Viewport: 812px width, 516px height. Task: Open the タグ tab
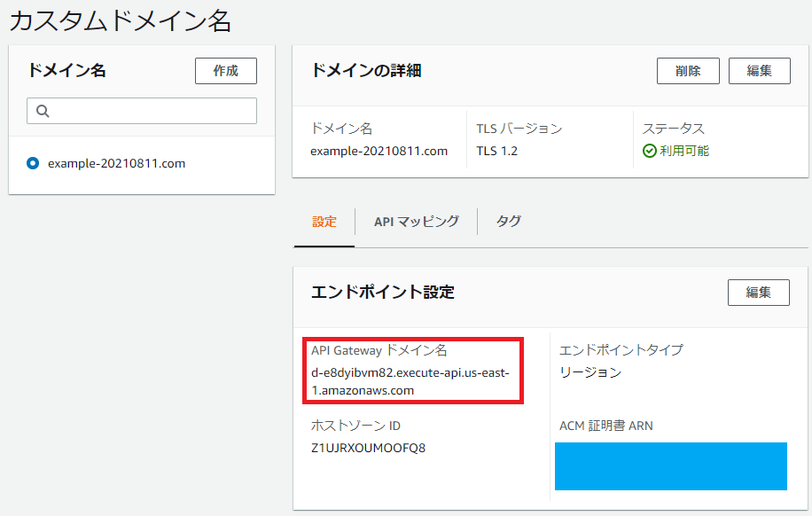point(509,222)
